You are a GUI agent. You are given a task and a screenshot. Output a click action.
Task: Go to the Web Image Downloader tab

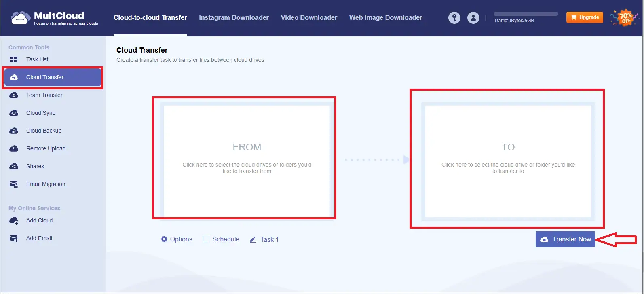385,18
